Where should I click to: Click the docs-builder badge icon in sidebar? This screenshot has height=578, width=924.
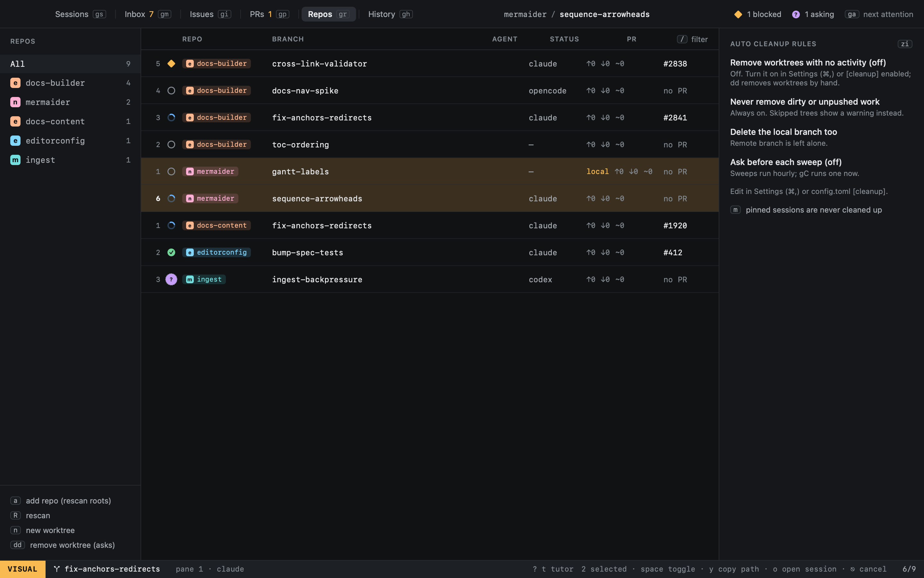(15, 83)
